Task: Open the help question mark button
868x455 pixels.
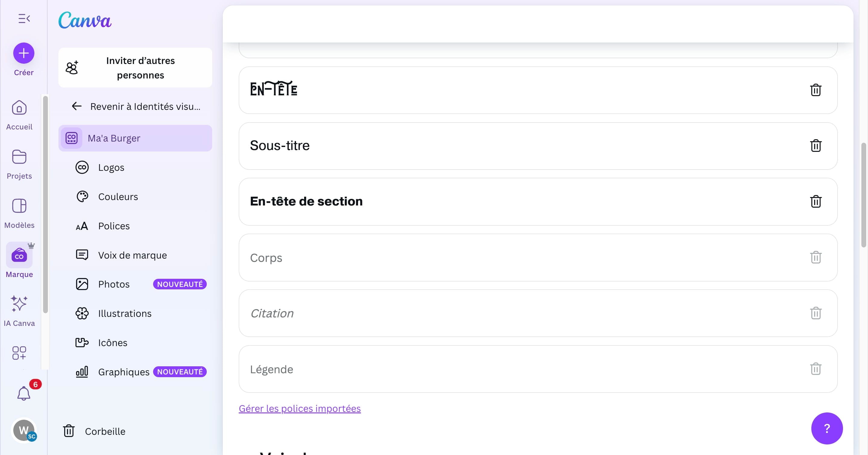Action: click(x=826, y=428)
